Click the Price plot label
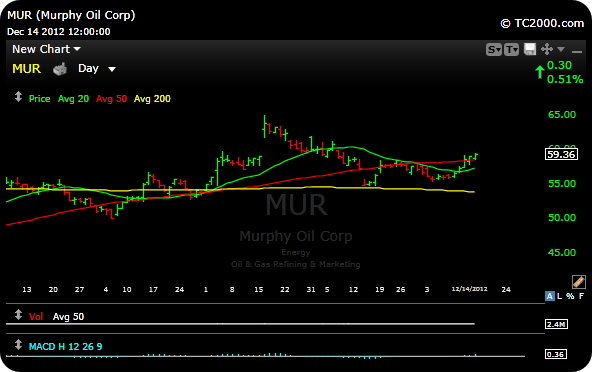 (x=40, y=99)
